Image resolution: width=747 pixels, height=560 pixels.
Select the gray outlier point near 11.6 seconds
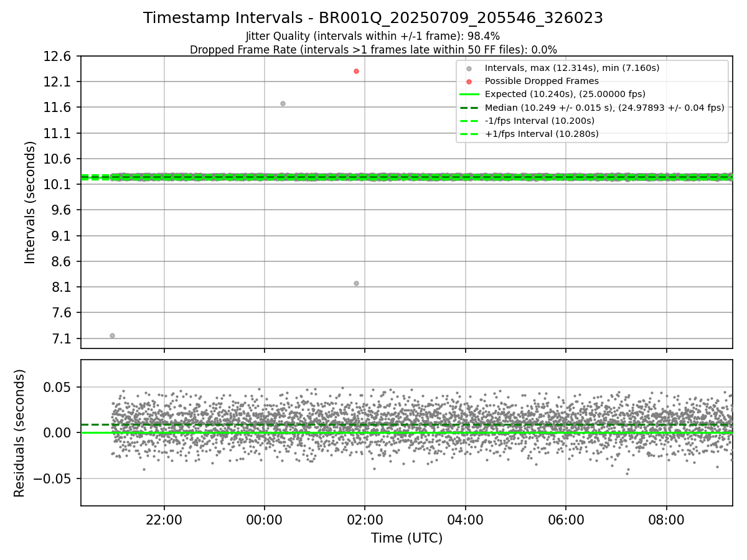coord(283,103)
